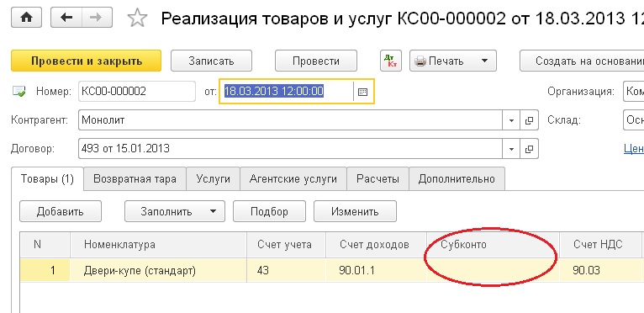Click the Провести и закрыть button
644x313 pixels.
tap(87, 61)
